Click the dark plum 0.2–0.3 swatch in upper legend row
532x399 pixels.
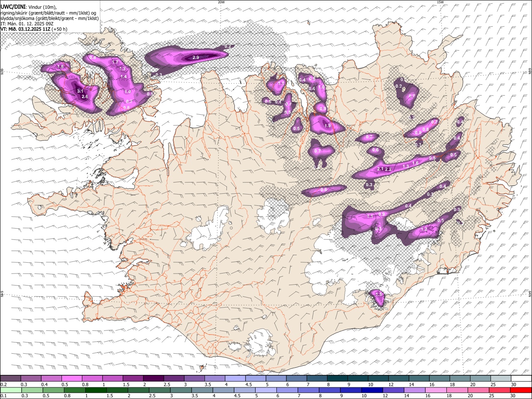coord(11,379)
